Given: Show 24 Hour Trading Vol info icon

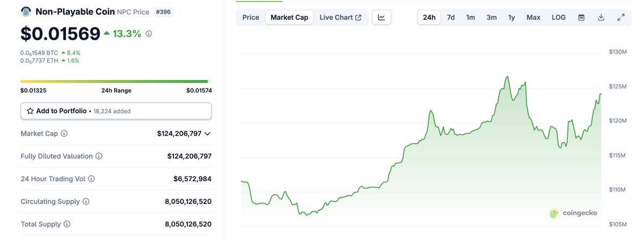Looking at the screenshot, I should [91, 179].
